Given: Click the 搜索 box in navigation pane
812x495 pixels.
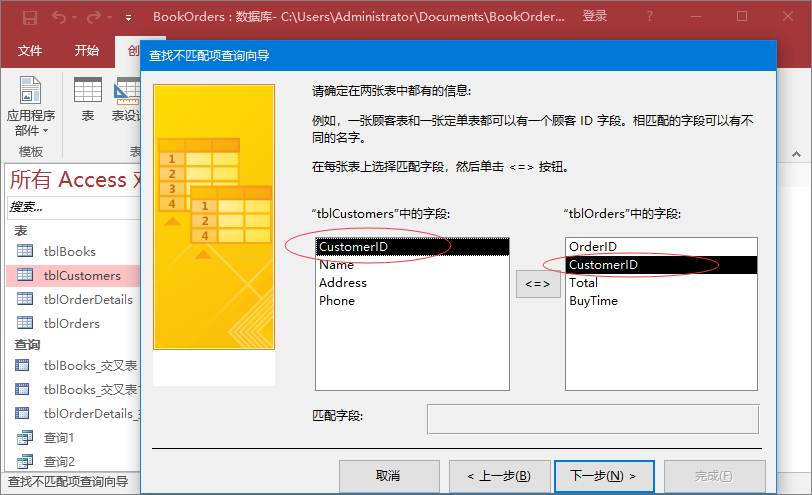Looking at the screenshot, I should 70,207.
